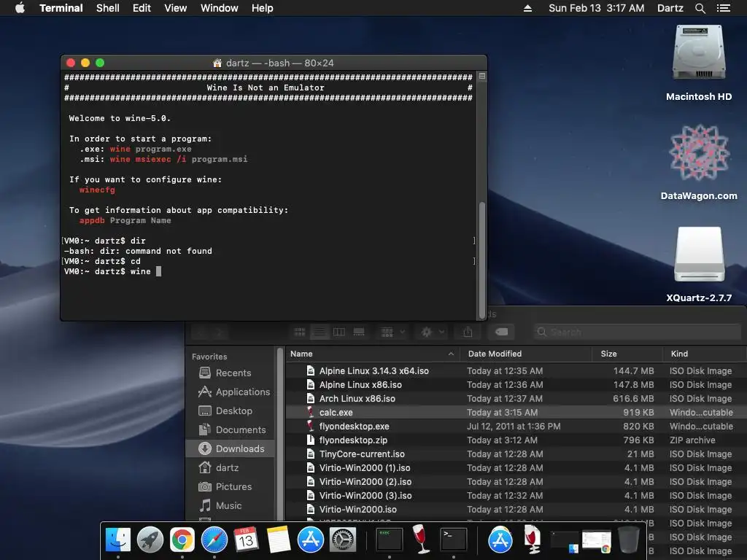
Task: Click Finder Share toolbar button
Action: click(468, 332)
